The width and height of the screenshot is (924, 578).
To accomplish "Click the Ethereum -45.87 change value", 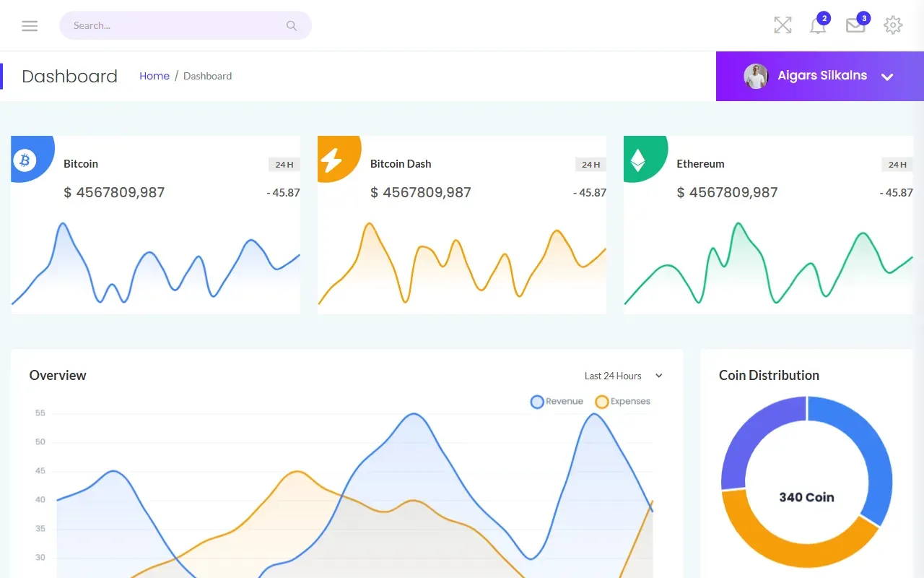I will tap(896, 193).
